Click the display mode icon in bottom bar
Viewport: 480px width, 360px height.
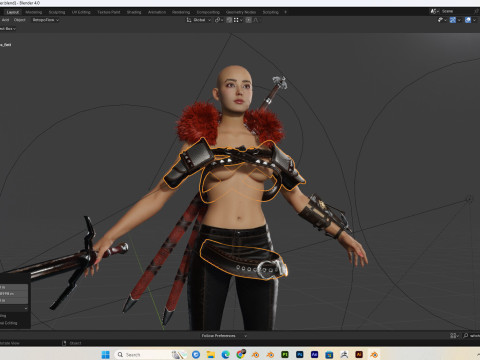pyautogui.click(x=453, y=336)
